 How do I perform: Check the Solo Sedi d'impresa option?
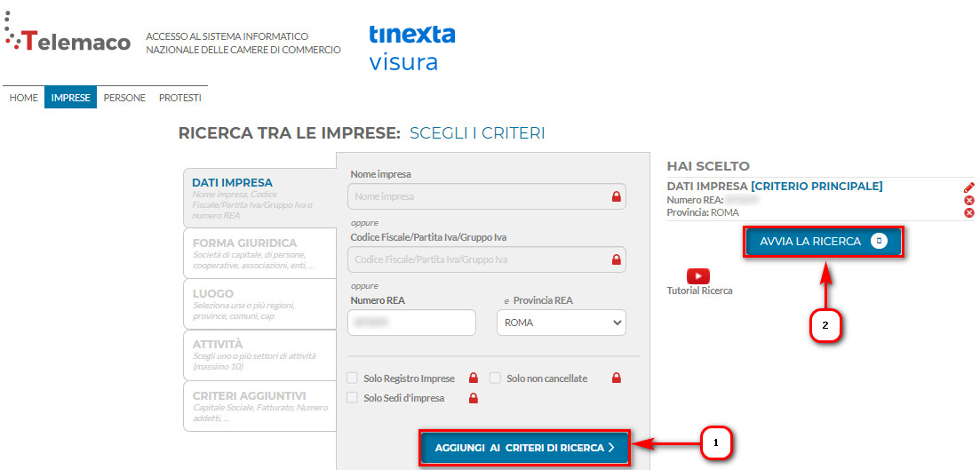click(353, 397)
